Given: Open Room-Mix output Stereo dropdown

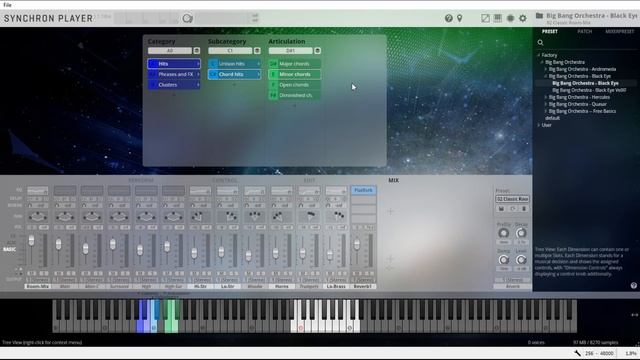Looking at the screenshot, I should (38, 280).
